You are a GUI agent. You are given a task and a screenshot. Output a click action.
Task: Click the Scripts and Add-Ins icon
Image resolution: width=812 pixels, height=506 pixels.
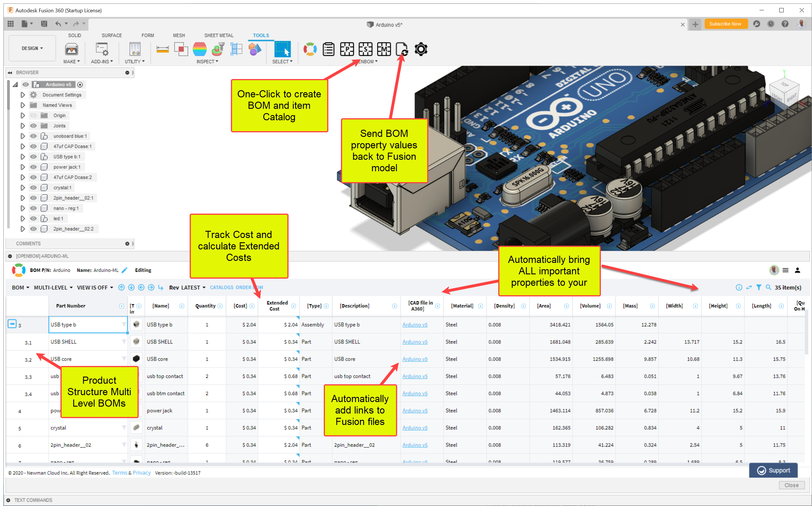pyautogui.click(x=102, y=49)
